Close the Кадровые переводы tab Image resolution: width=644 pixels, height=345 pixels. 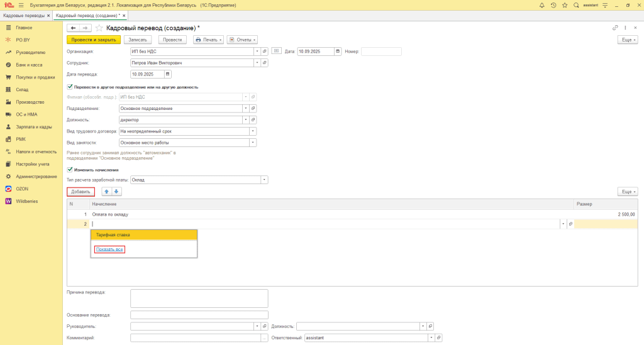click(x=48, y=16)
